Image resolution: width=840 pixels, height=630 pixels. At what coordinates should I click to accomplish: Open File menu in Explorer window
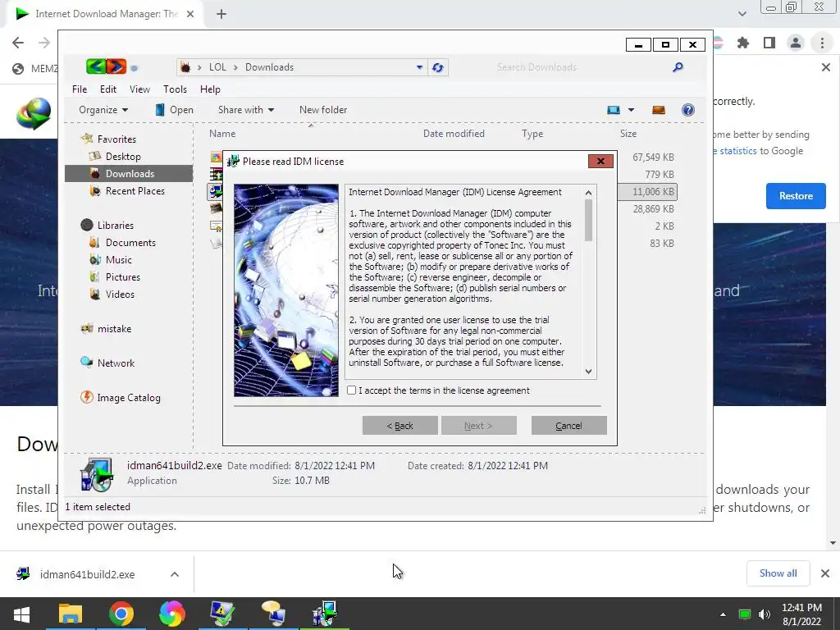80,89
